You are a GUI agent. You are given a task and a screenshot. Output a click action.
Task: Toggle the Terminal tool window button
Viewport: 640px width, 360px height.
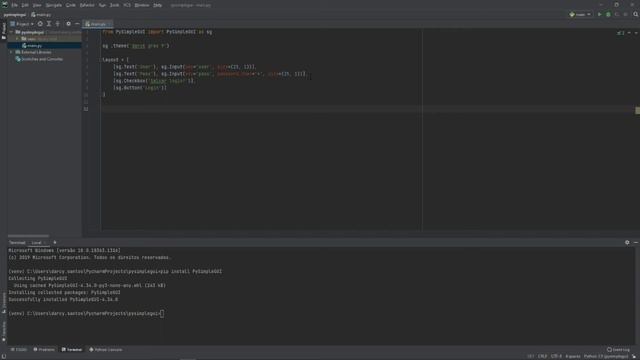click(x=72, y=349)
